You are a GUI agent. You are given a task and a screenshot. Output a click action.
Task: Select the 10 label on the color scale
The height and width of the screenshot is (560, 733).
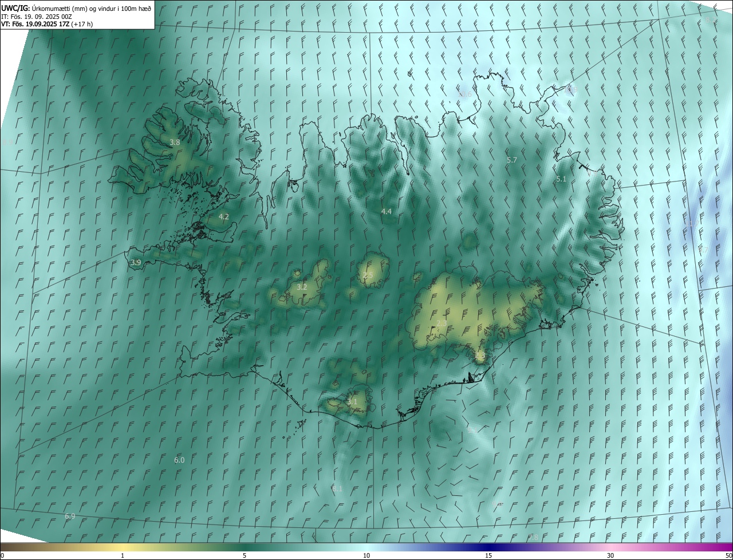[366, 555]
